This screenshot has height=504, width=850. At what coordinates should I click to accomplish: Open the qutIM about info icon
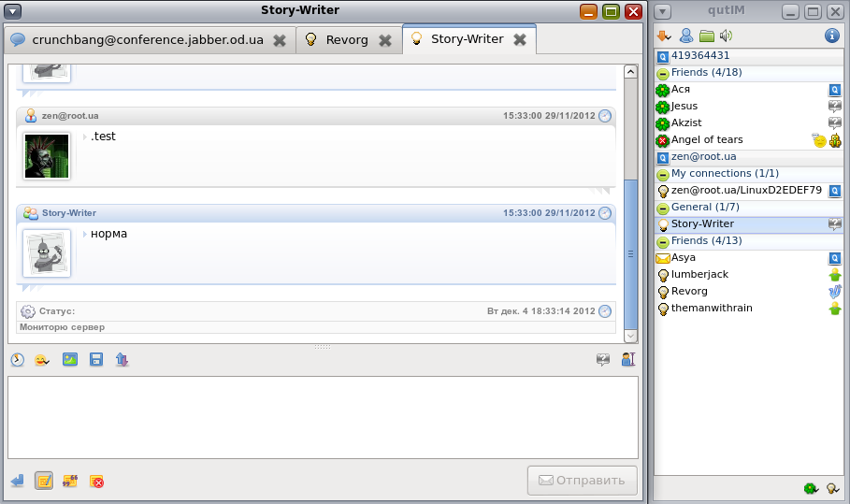click(832, 36)
